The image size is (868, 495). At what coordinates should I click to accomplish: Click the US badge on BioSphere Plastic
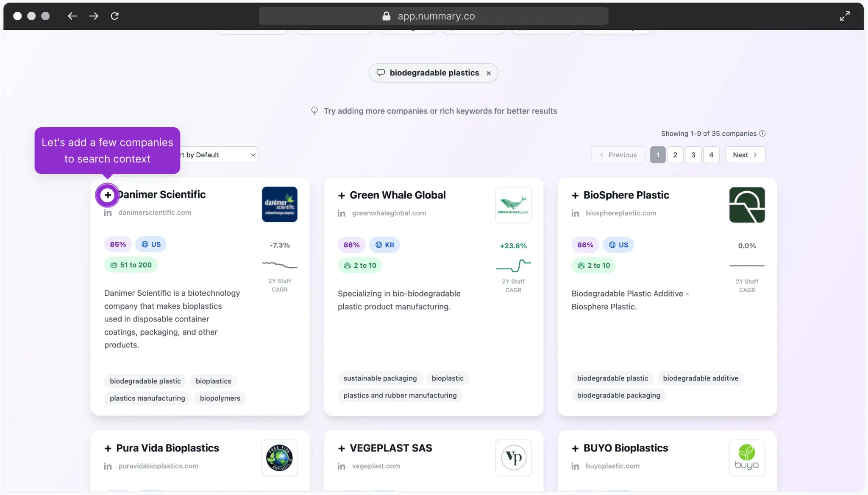click(x=618, y=245)
